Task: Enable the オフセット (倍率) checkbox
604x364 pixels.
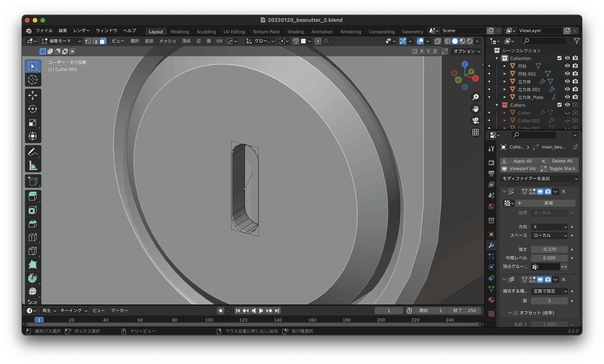Action: (515, 313)
